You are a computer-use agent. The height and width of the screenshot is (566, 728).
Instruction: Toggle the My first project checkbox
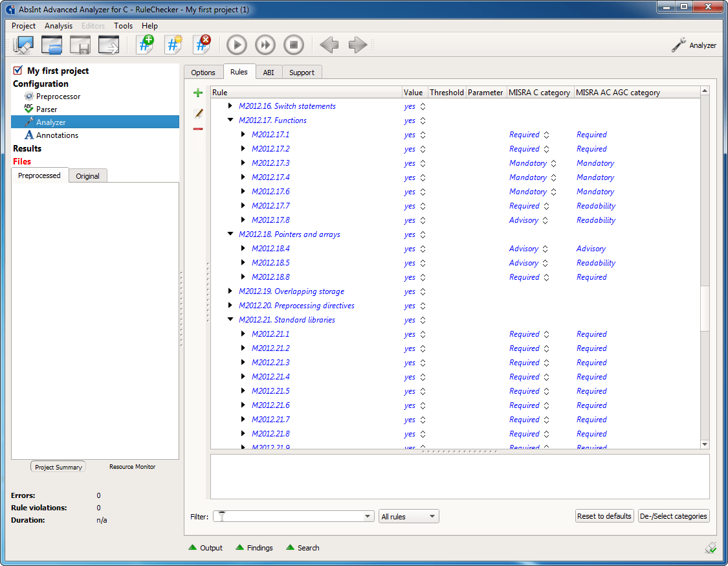click(x=17, y=71)
